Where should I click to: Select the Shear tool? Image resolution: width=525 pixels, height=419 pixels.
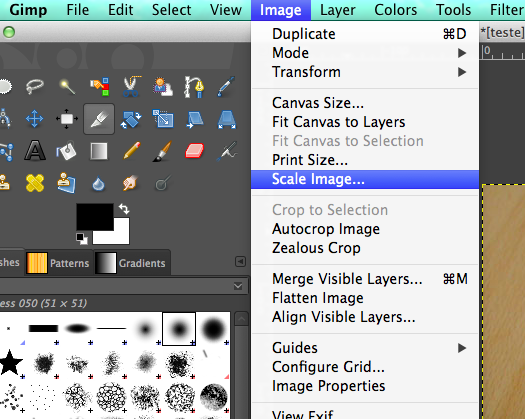195,119
